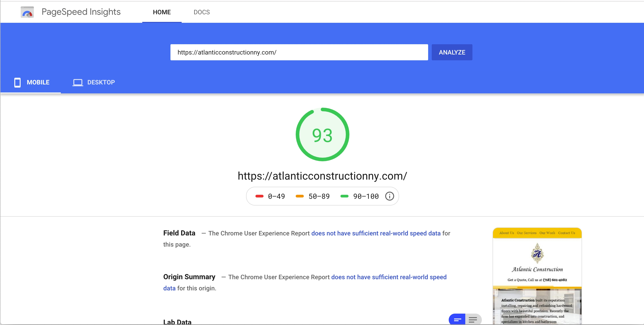This screenshot has height=325, width=644.
Task: Click the Atlantic Construction page screenshot thumbnail
Action: click(537, 276)
